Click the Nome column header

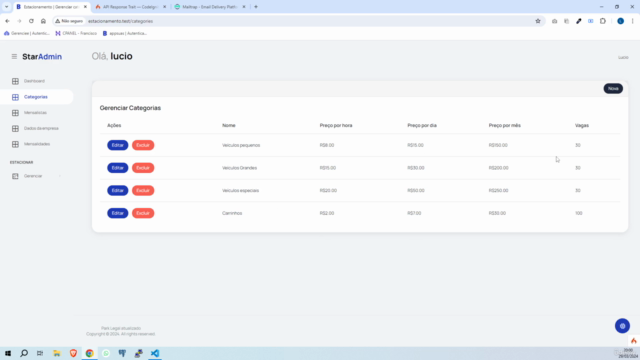click(229, 126)
